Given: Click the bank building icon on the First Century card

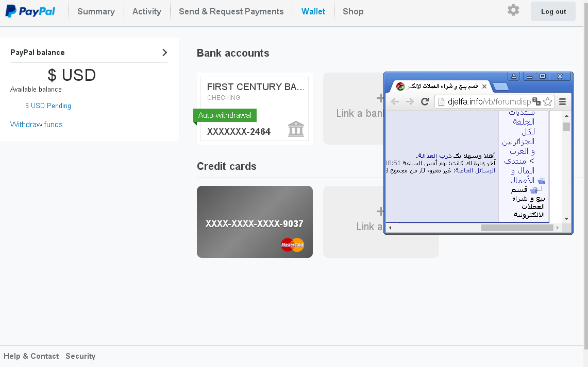Looking at the screenshot, I should tap(296, 129).
